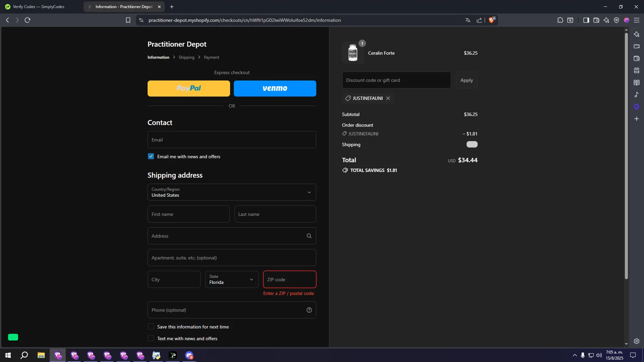Open File Explorer from taskbar
The height and width of the screenshot is (362, 644).
(x=41, y=355)
